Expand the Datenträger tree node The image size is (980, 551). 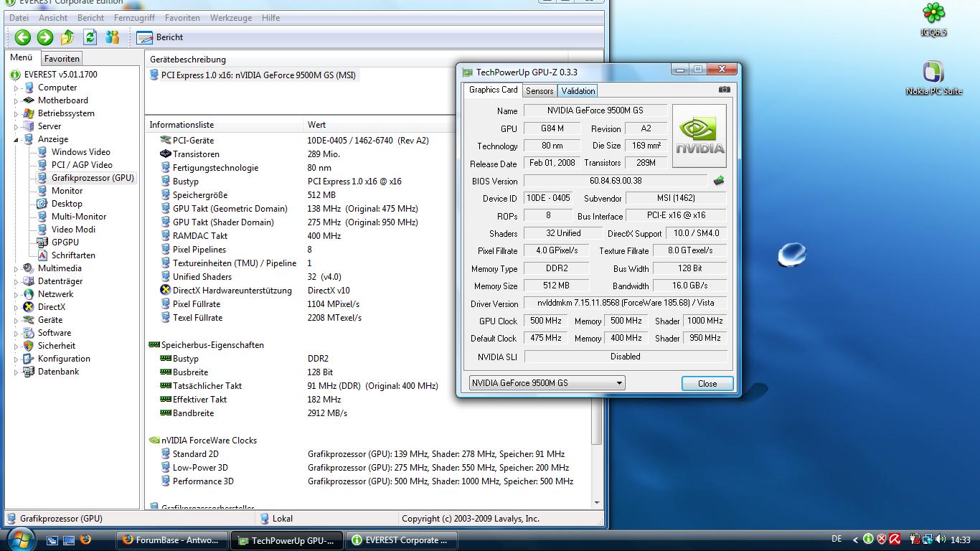(x=17, y=282)
